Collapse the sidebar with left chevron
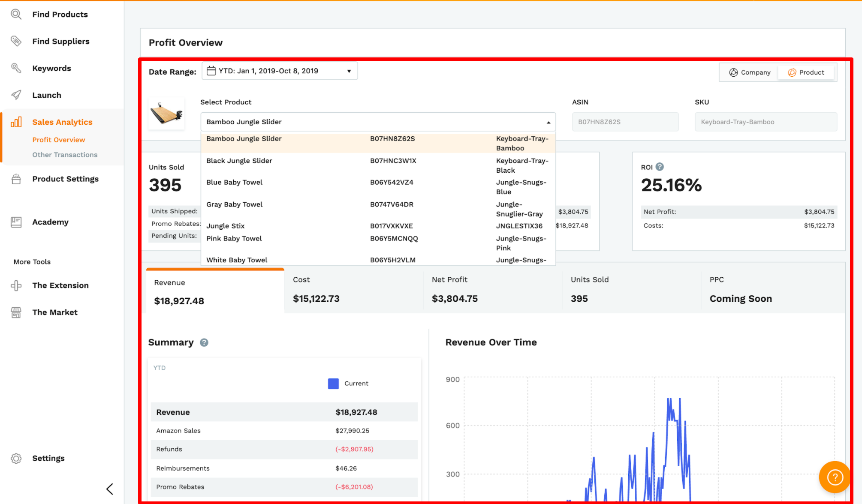Screen dimensions: 862x504 (110, 489)
